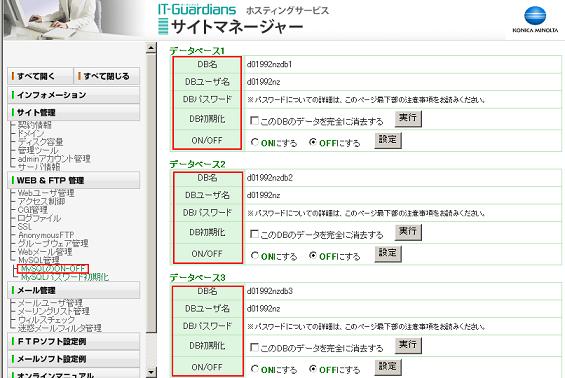The width and height of the screenshot is (565, 378).
Task: Click the DB name d01992nzdb3
Action: [x=270, y=291]
